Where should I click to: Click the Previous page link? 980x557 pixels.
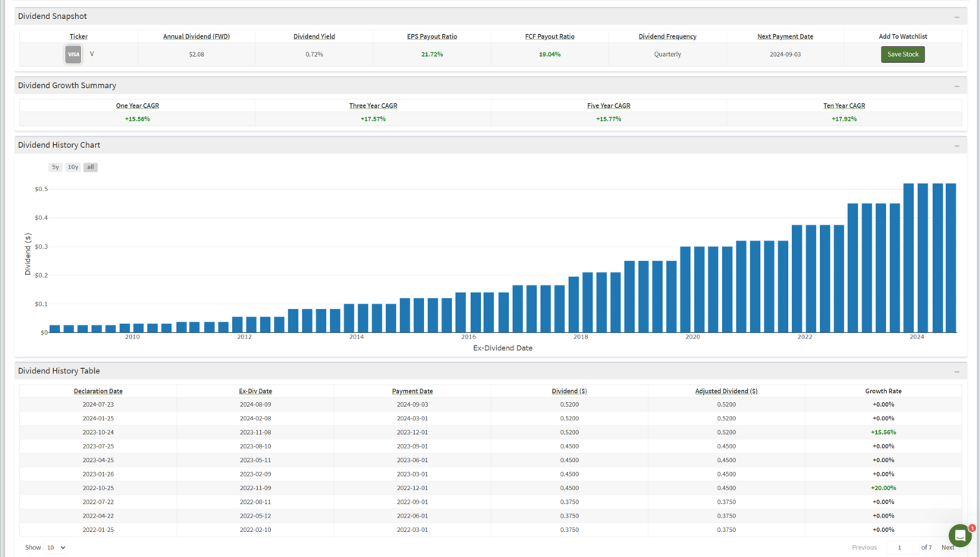pos(864,547)
